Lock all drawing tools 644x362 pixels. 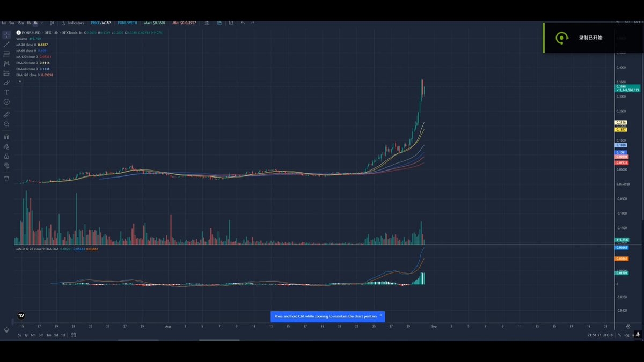[6, 156]
